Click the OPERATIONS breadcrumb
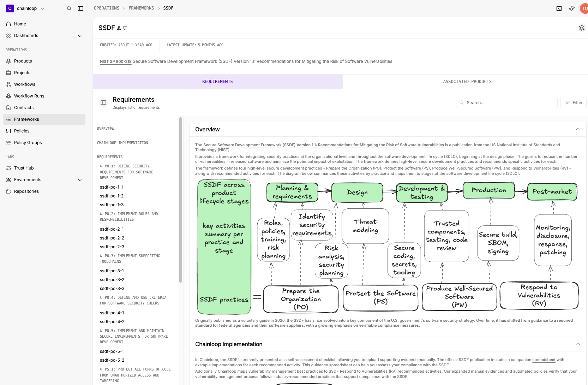This screenshot has height=385, width=588. coord(107,8)
